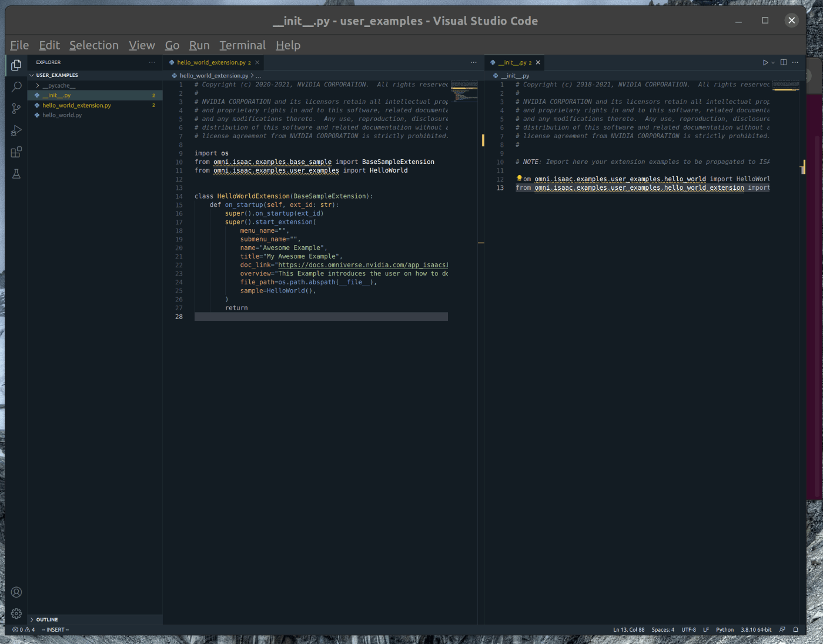
Task: Open hello_world.py from the Explorer tree
Action: click(x=95, y=115)
